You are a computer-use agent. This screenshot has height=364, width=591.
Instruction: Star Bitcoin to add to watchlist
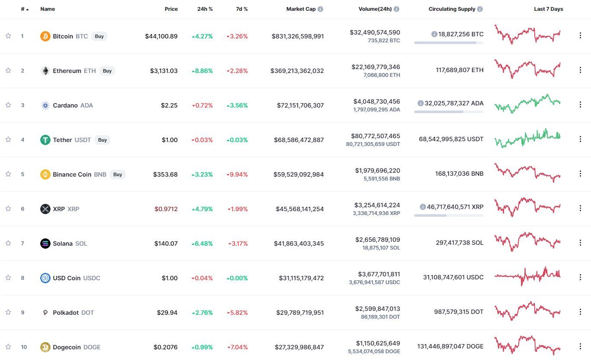pyautogui.click(x=8, y=36)
